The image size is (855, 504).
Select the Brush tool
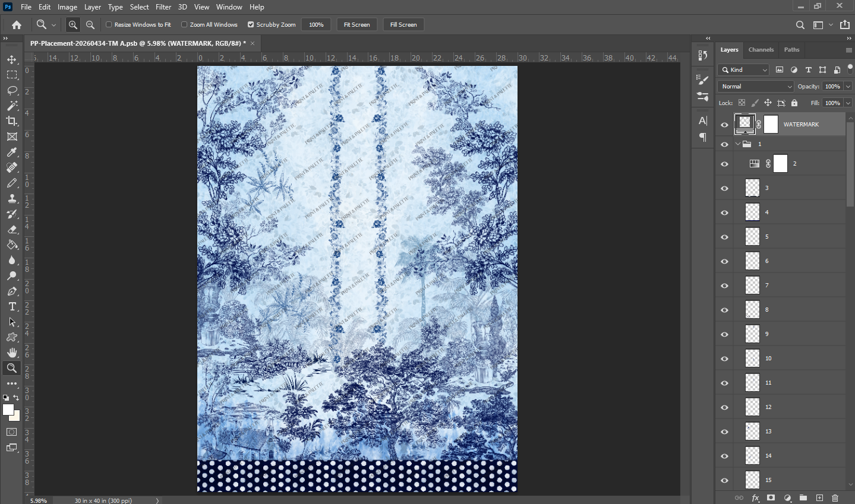click(x=12, y=183)
